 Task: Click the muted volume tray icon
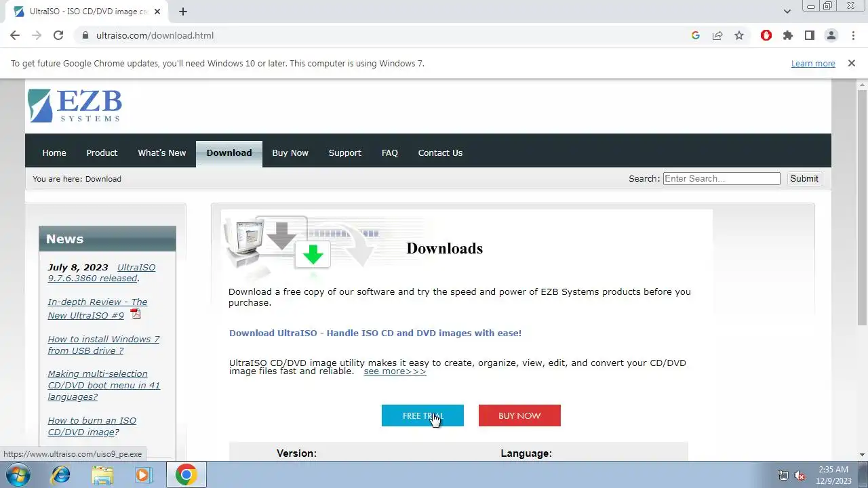click(x=800, y=475)
